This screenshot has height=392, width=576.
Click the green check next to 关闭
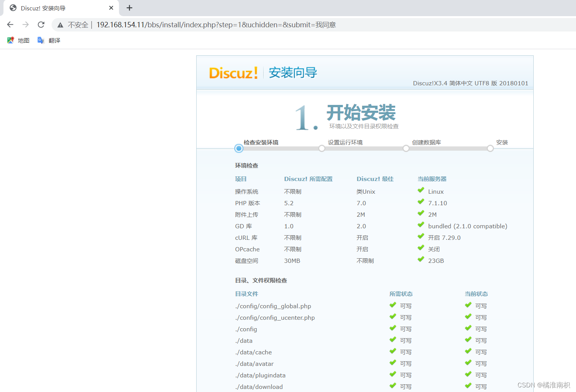pyautogui.click(x=421, y=247)
